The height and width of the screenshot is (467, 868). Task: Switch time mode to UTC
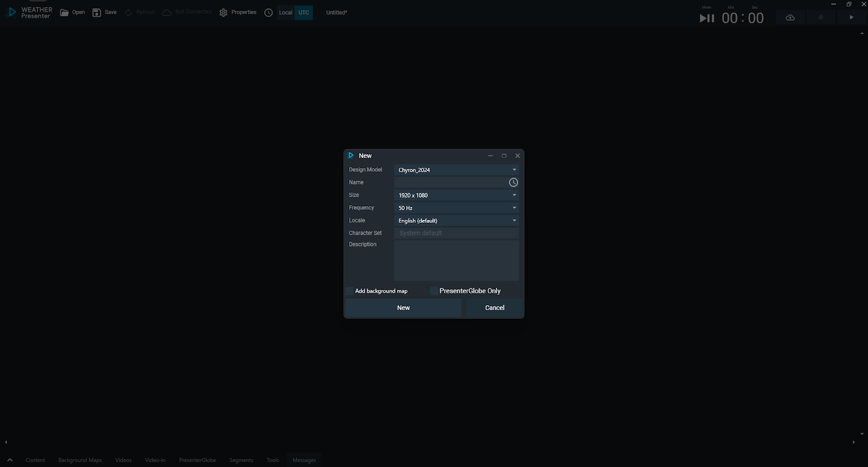coord(304,12)
